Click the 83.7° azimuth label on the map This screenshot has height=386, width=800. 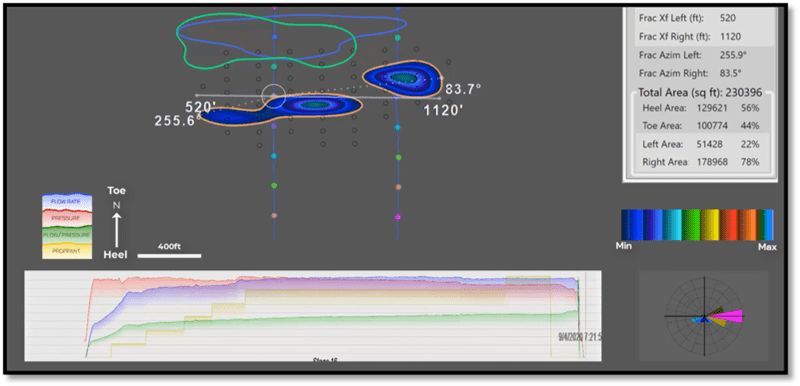click(463, 89)
